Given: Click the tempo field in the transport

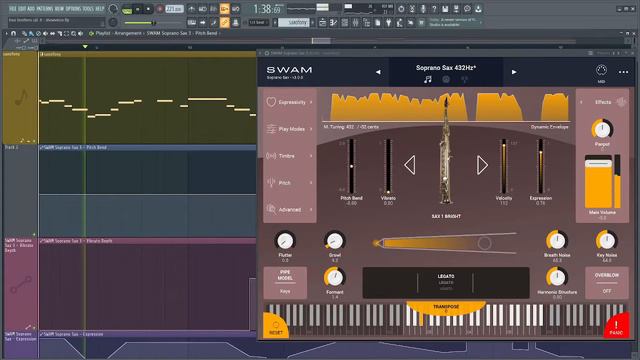Looking at the screenshot, I should 174,9.
